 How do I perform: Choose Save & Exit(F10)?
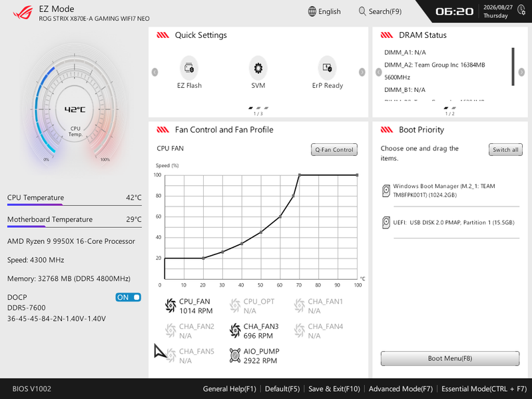334,389
